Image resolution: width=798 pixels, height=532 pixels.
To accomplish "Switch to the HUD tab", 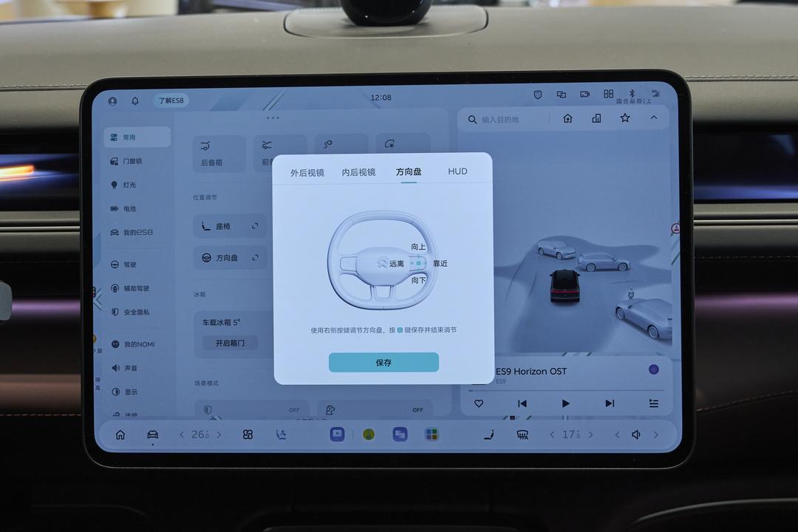I will point(457,171).
